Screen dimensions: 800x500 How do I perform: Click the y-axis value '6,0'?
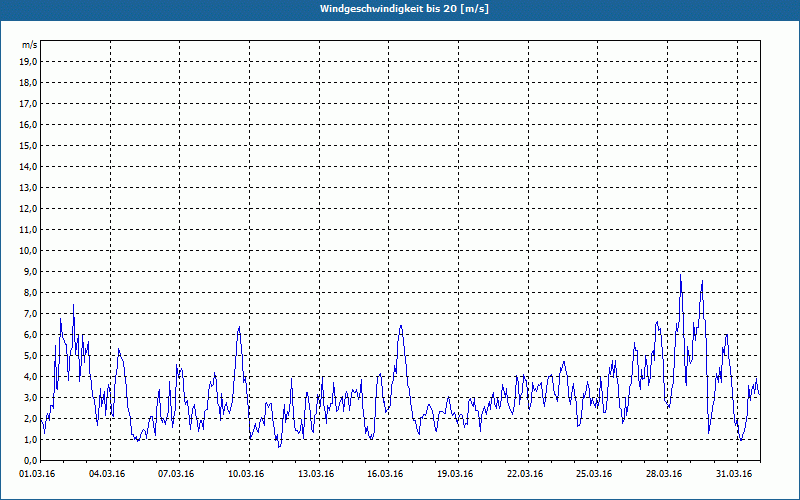click(30, 334)
